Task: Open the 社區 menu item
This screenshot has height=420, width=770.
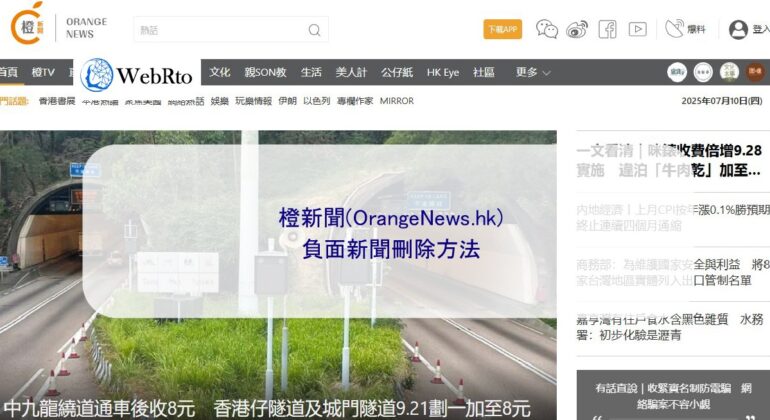Action: coord(484,72)
